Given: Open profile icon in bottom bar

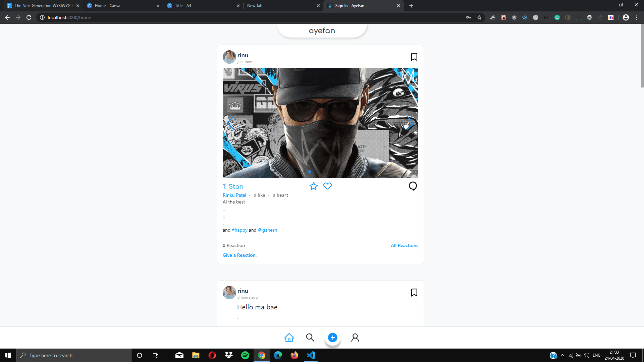Looking at the screenshot, I should 355,338.
